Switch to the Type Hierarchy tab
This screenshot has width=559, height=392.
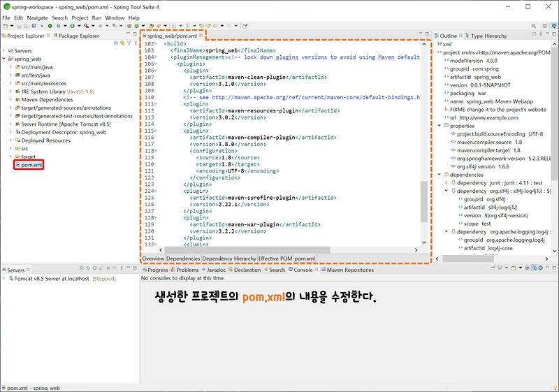(x=486, y=36)
